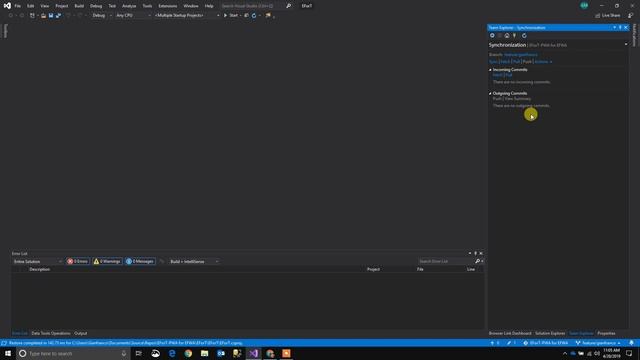Image resolution: width=640 pixels, height=360 pixels.
Task: Switch to the Properties tab
Action: point(606,333)
